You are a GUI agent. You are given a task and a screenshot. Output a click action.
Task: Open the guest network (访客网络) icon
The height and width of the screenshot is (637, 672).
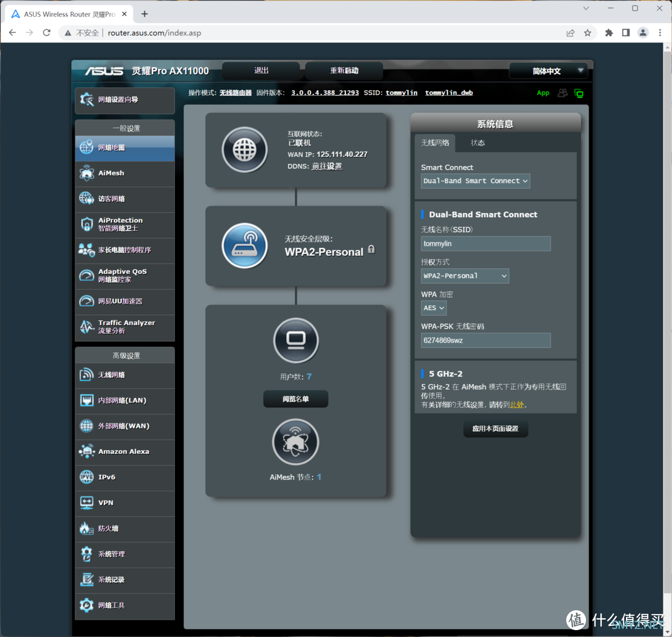pos(86,199)
